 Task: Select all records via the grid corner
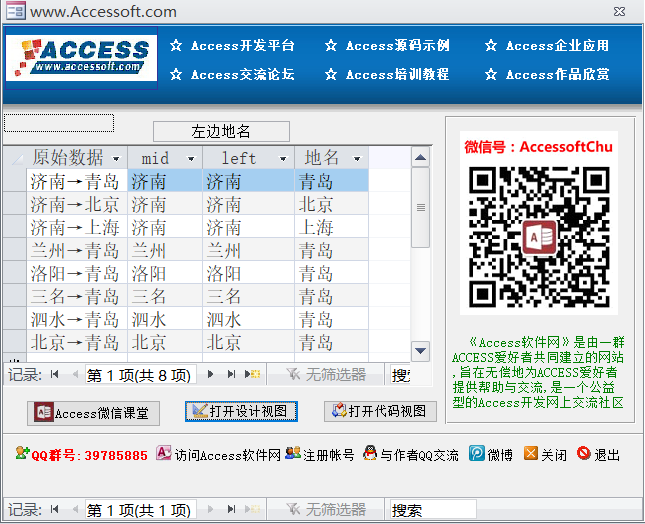(15, 158)
